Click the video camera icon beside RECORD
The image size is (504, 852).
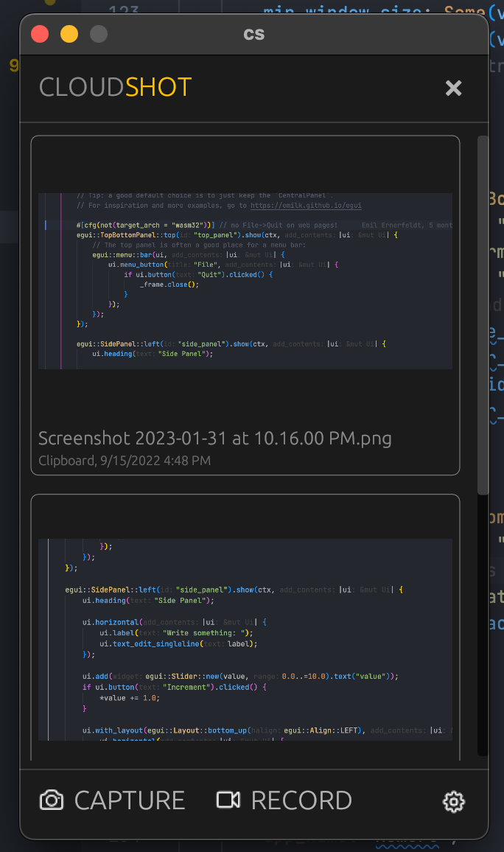coord(228,800)
